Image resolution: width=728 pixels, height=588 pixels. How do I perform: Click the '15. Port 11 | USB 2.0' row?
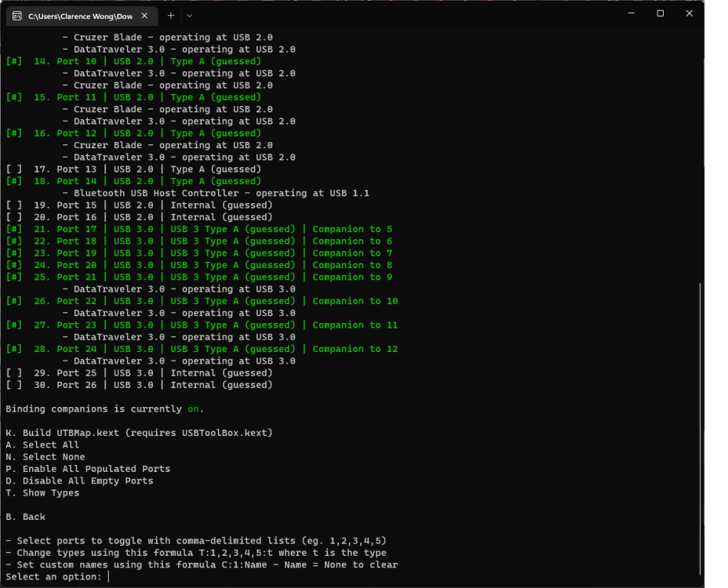[133, 97]
